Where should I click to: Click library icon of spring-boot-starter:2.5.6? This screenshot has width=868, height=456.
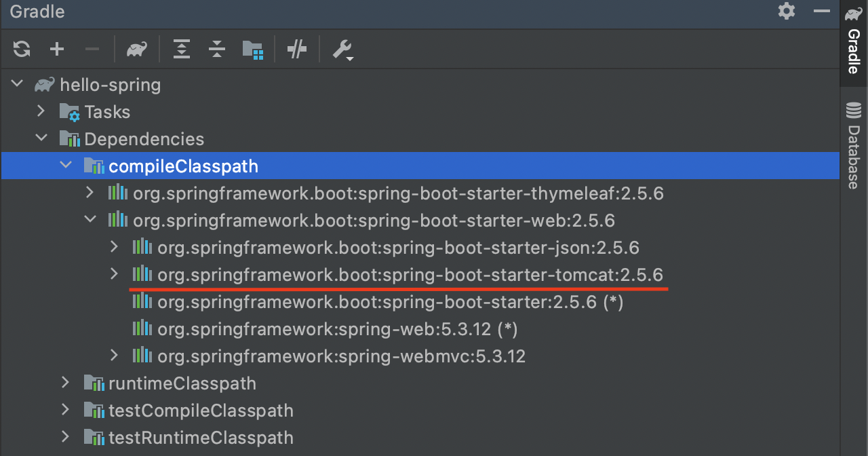pos(142,301)
